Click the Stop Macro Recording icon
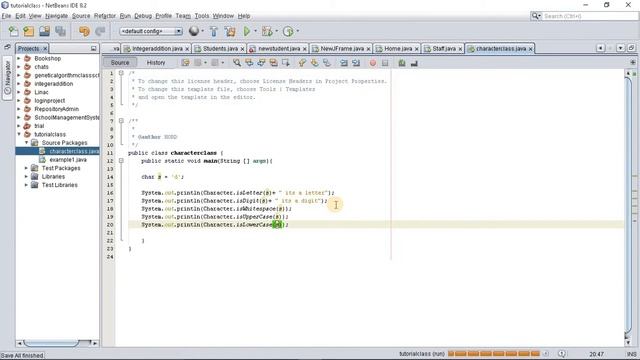Screen dimensions: 640x360 click(x=385, y=63)
